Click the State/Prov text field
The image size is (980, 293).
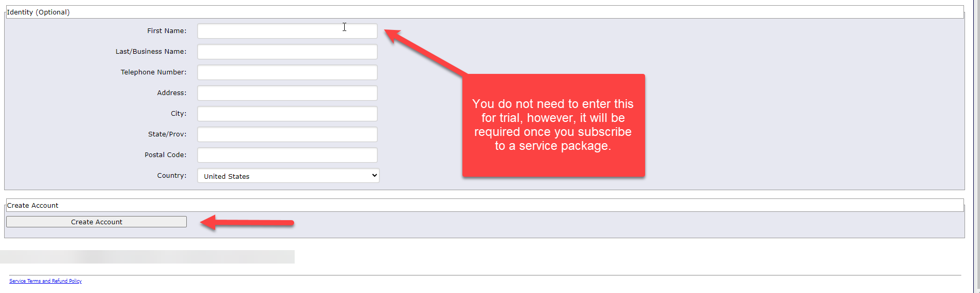point(287,134)
